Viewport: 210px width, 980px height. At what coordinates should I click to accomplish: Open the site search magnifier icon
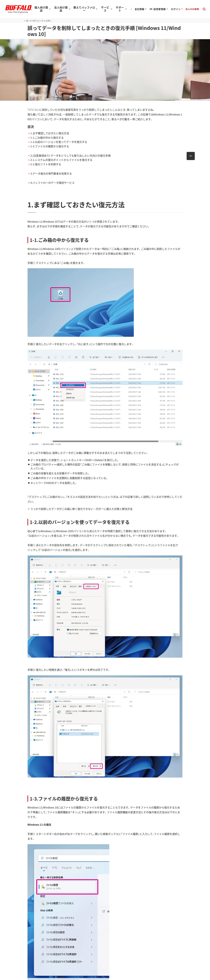pyautogui.click(x=204, y=9)
